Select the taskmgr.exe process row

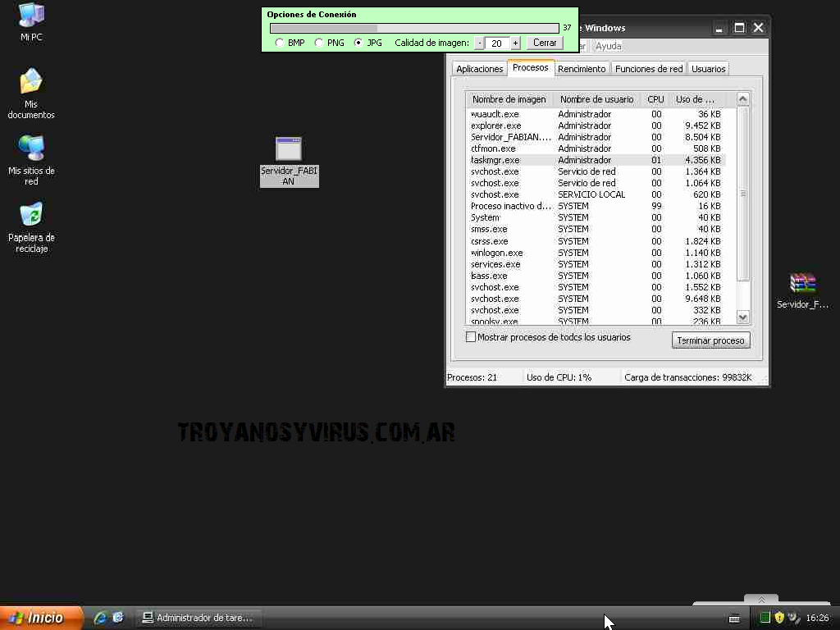click(596, 160)
